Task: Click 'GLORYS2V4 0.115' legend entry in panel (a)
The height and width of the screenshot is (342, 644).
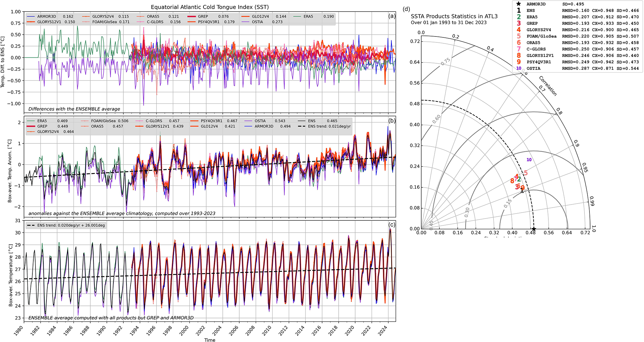Action: click(106, 17)
